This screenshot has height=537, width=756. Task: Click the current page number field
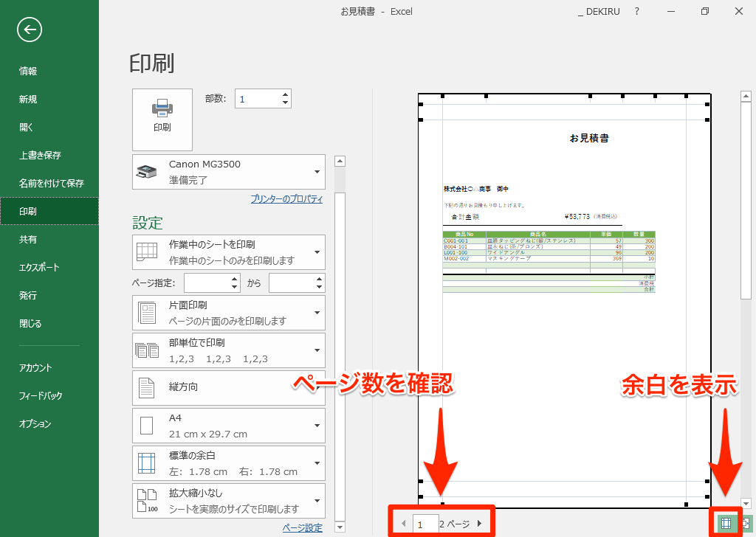click(x=425, y=524)
